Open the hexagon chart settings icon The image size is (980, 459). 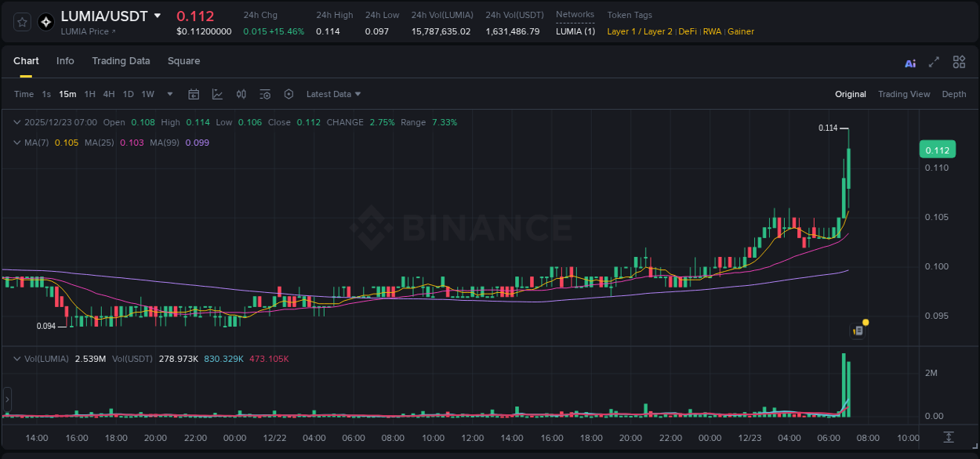coord(289,94)
